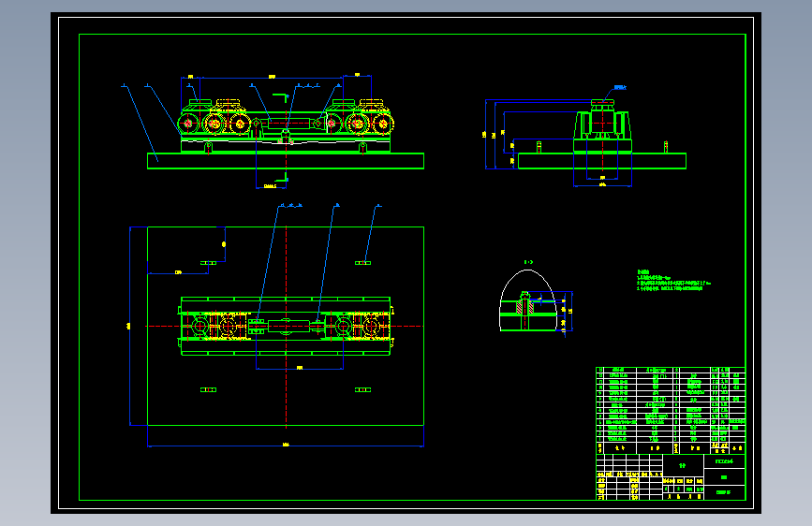Click the top-right mounting slot in plan view
This screenshot has width=812, height=526.
362,263
